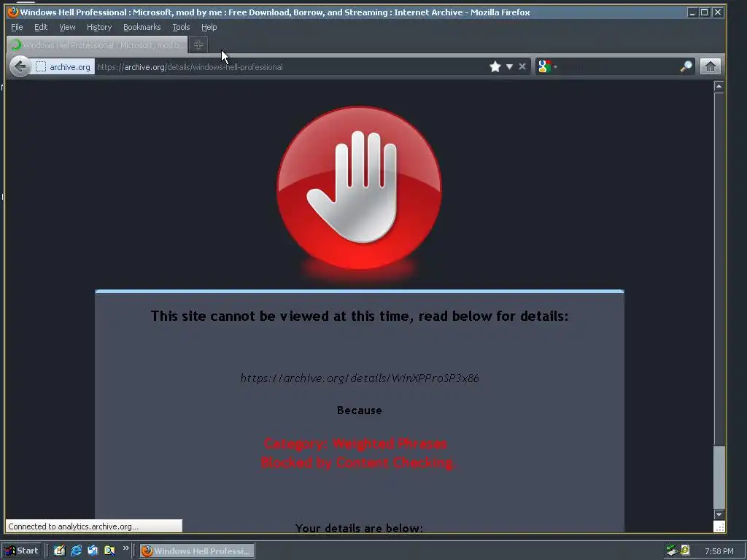The image size is (747, 560).
Task: Launch Internet Explorer from quick launch
Action: (76, 551)
